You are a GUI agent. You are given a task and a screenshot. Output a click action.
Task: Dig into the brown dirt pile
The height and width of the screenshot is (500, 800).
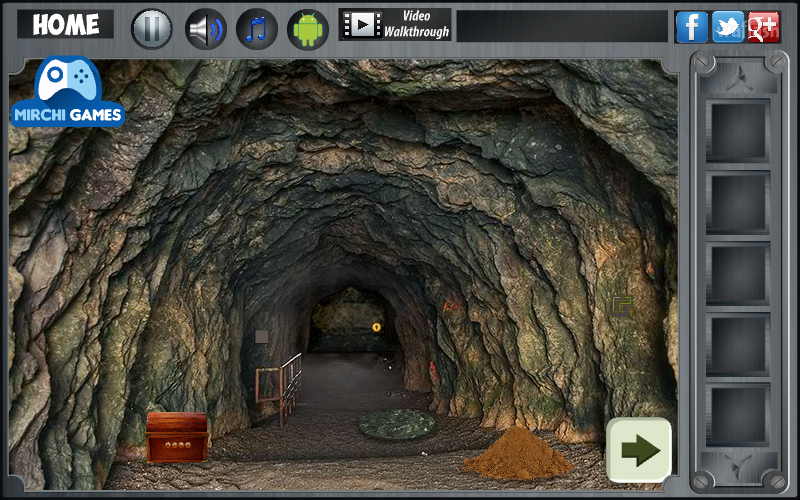click(x=517, y=453)
